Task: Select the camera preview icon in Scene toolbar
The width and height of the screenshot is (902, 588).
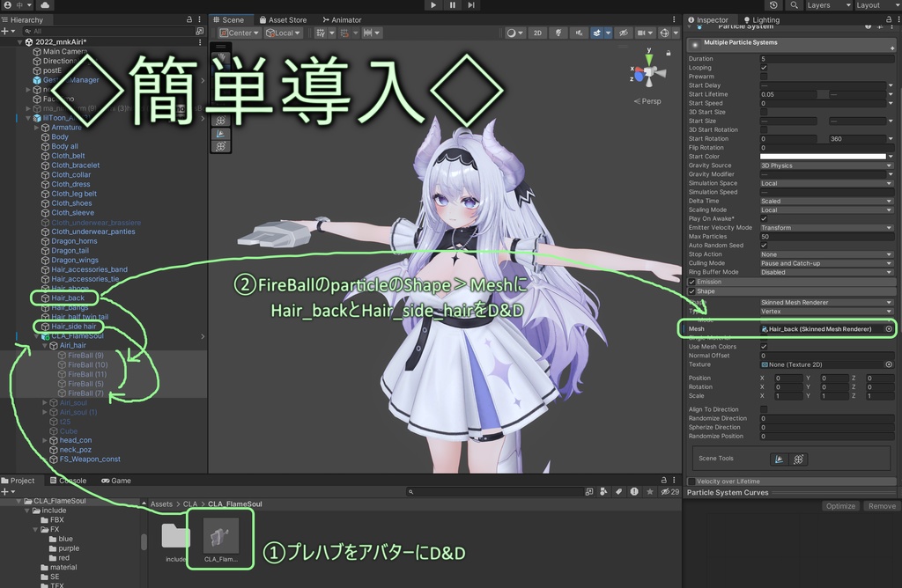Action: tap(643, 33)
